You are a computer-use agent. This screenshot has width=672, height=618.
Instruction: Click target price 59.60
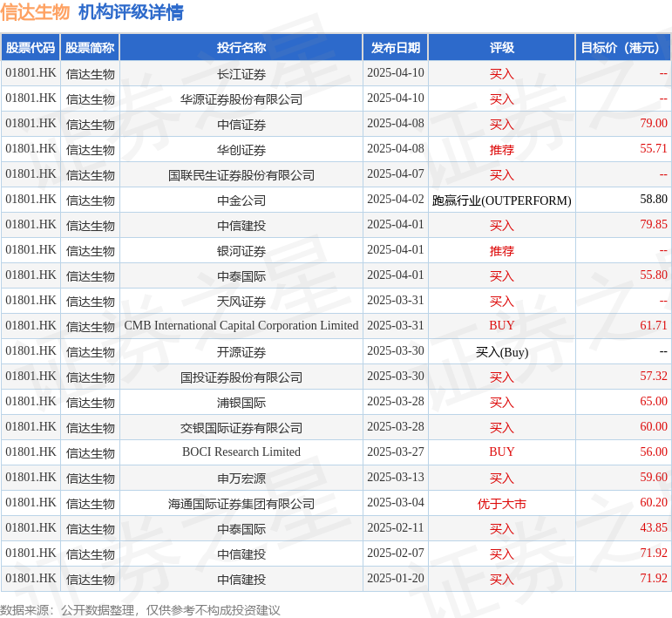(654, 478)
